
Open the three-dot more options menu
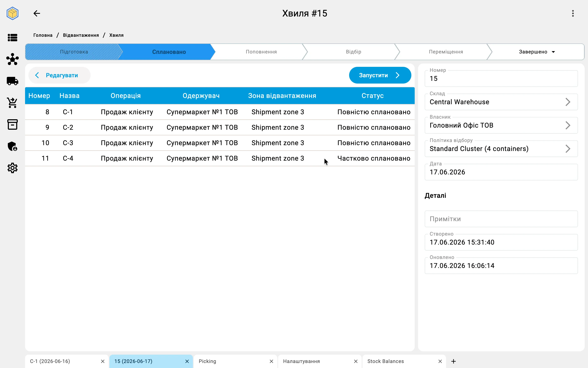(573, 13)
